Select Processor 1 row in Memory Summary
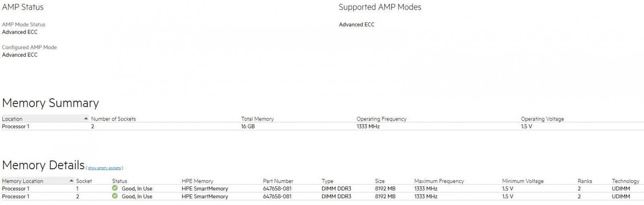 [322, 126]
